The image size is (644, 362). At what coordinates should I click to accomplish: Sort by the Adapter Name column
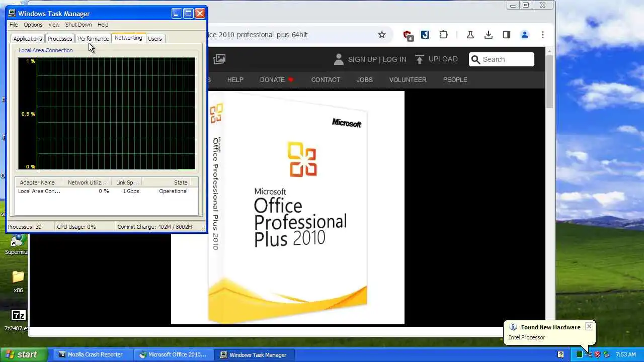pos(40,183)
